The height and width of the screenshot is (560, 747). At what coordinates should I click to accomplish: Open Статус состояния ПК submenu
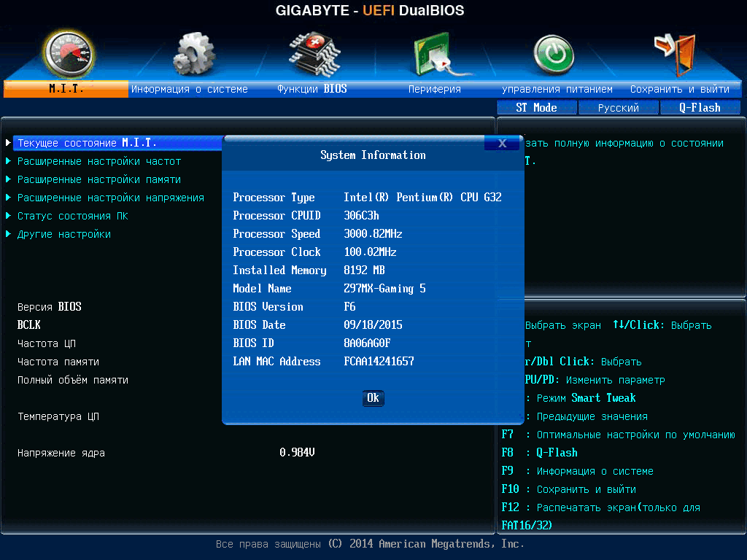73,216
